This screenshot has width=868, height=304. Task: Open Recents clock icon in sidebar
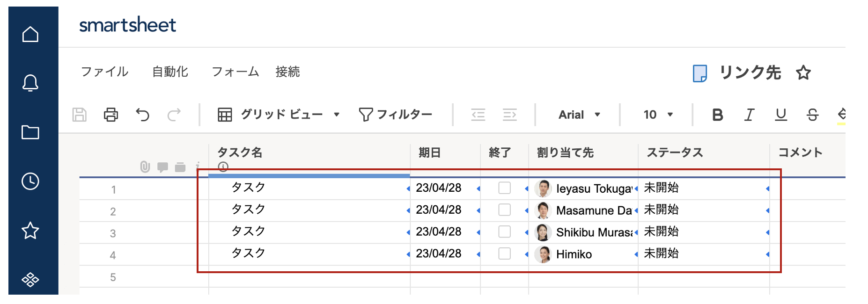click(30, 181)
